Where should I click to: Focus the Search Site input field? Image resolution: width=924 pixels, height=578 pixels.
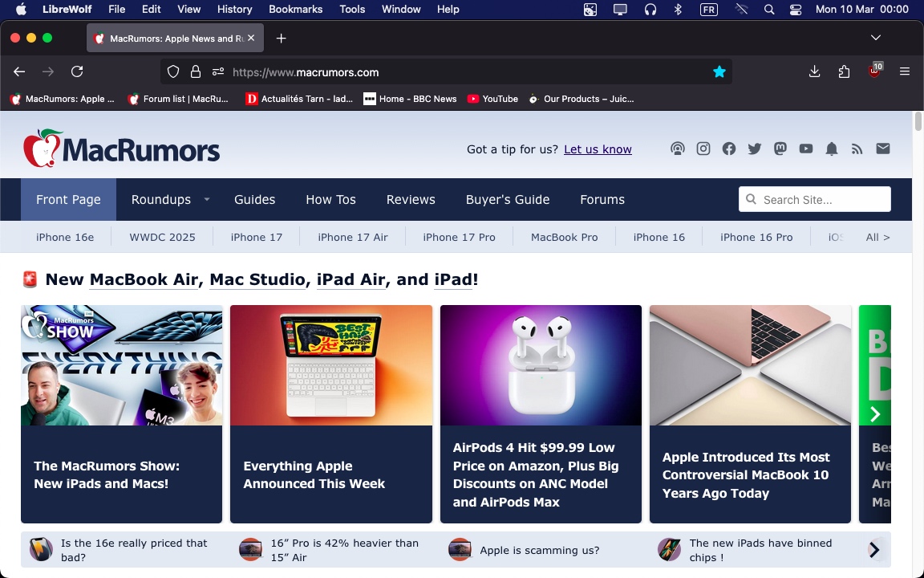pos(814,199)
